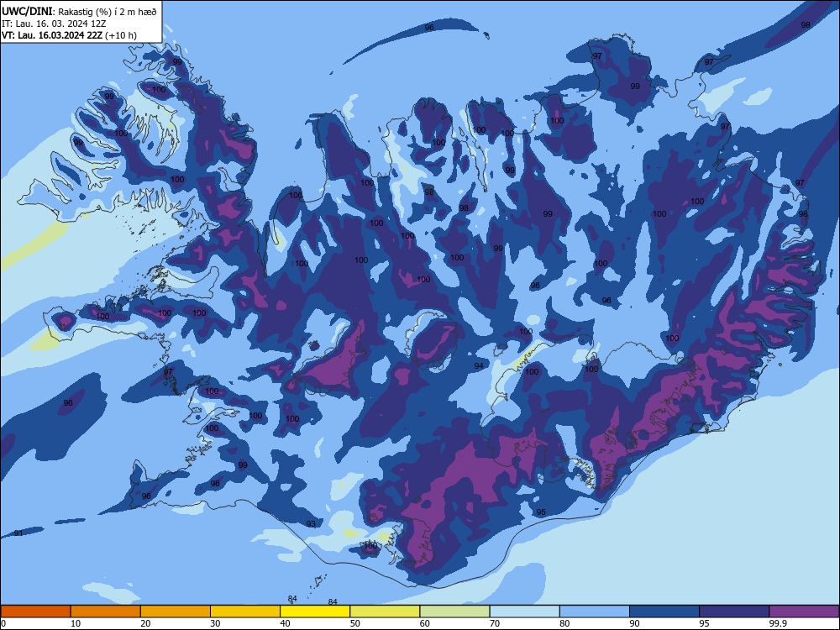This screenshot has height=630, width=840.
Task: Select the '10' tick label on the color scale
Action: [x=76, y=623]
